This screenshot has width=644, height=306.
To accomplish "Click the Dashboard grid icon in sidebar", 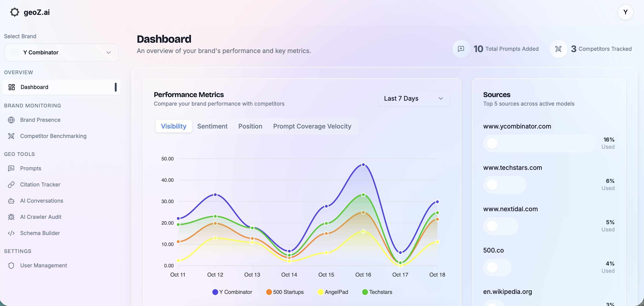I will click(11, 87).
